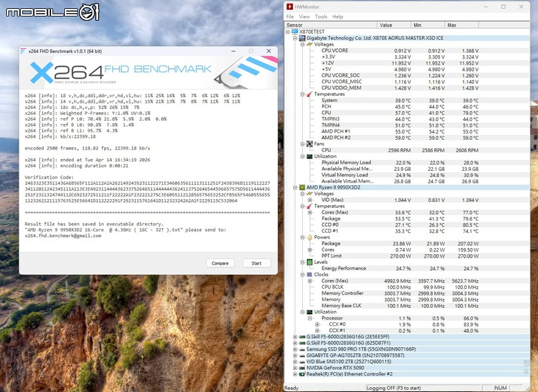Select the AMD PCH #2 temperature row

(x=406, y=138)
